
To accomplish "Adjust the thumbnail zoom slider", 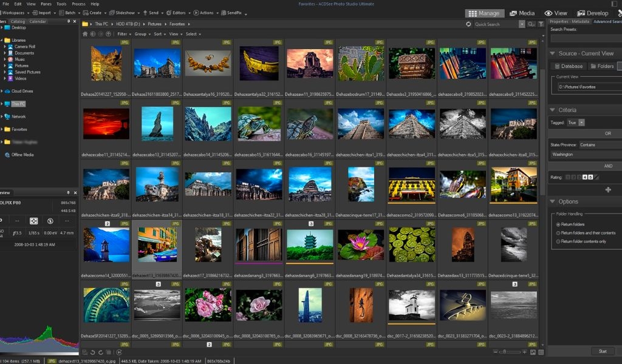I will (x=510, y=352).
